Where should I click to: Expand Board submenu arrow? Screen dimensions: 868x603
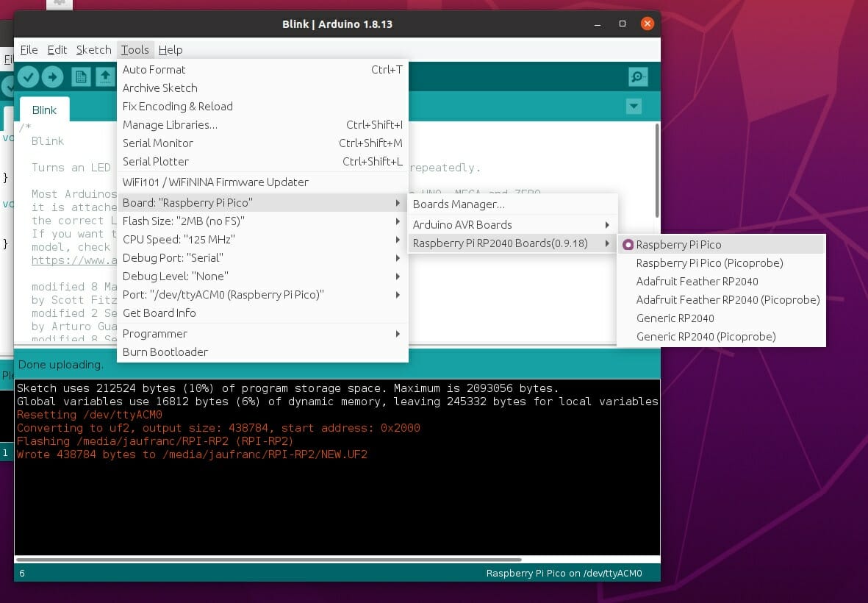point(398,203)
